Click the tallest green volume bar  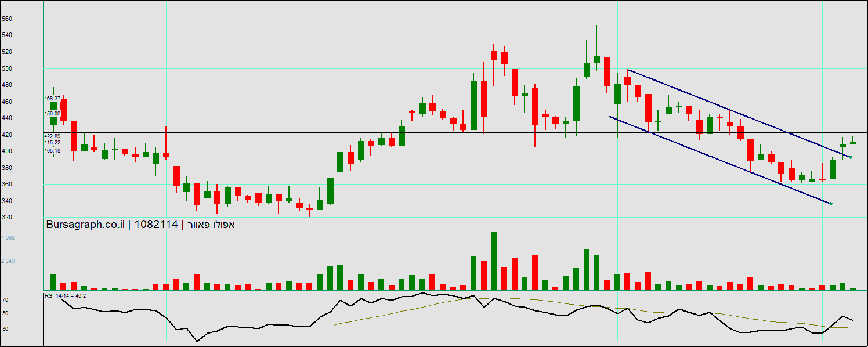[x=494, y=261]
